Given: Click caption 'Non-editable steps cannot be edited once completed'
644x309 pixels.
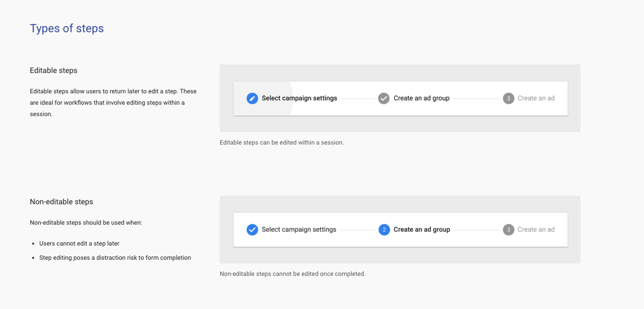Looking at the screenshot, I should [292, 274].
